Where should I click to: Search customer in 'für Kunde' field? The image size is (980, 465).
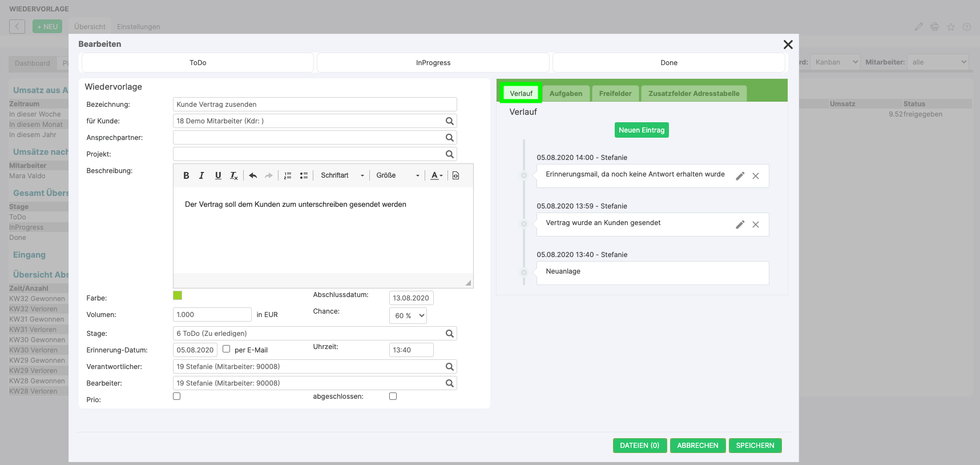tap(450, 121)
